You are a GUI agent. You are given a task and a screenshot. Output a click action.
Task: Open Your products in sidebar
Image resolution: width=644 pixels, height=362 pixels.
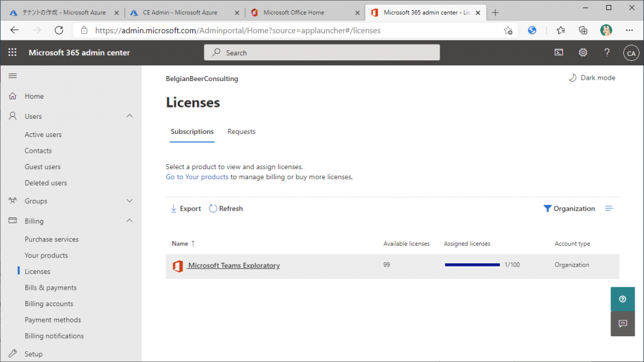pyautogui.click(x=47, y=255)
